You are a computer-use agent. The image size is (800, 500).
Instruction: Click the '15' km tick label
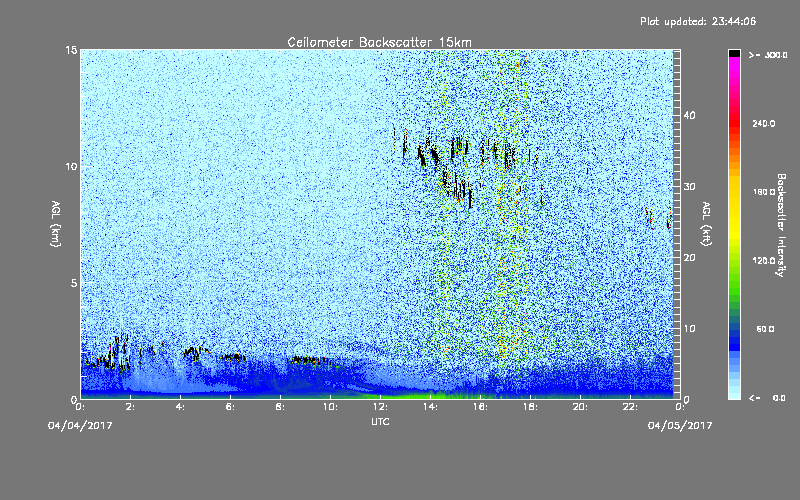click(71, 50)
